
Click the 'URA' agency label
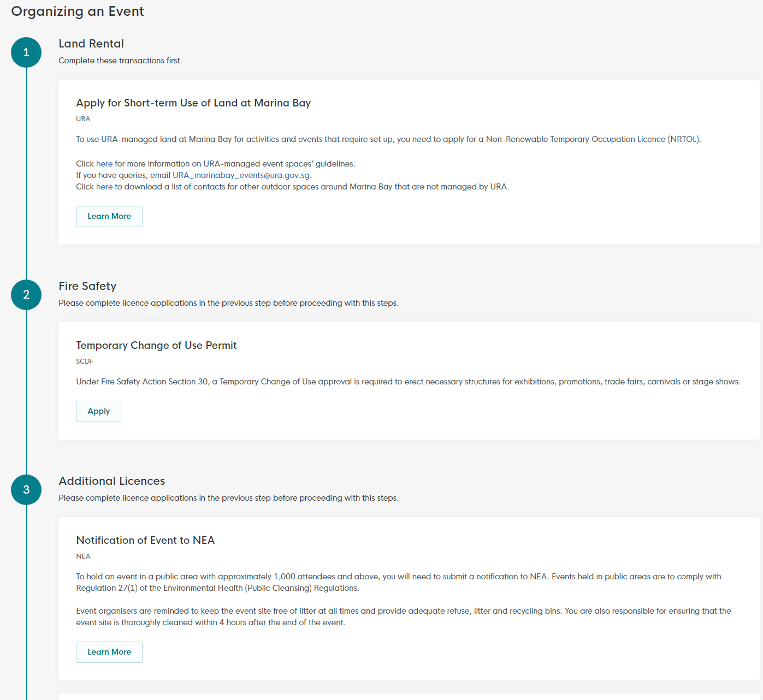click(83, 119)
